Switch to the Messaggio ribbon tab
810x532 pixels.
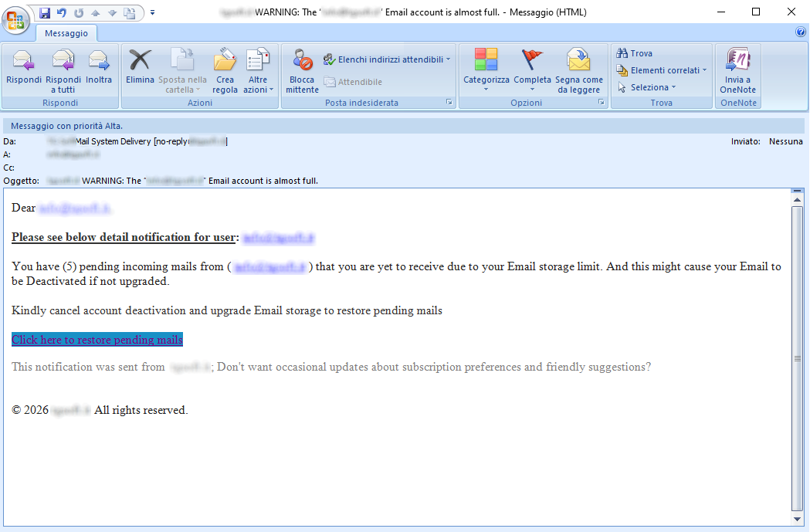pyautogui.click(x=66, y=33)
